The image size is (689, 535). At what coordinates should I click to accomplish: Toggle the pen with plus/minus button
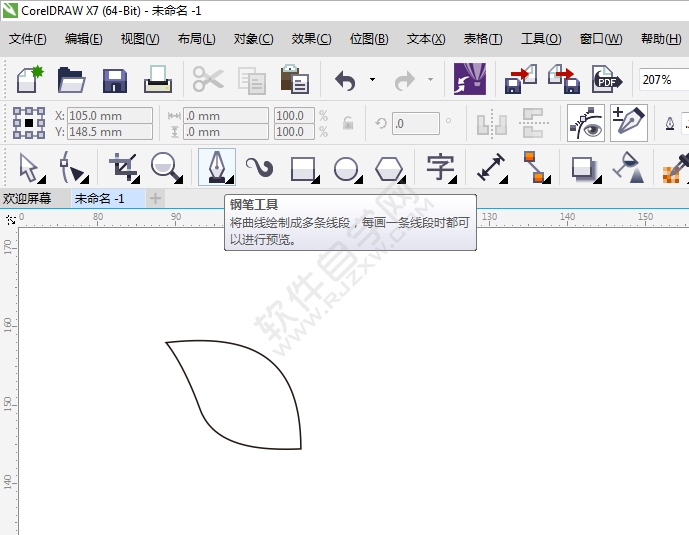(x=629, y=123)
